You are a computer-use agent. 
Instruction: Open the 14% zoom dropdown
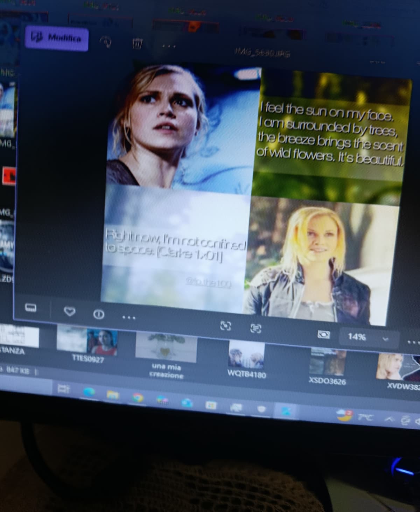coord(369,337)
